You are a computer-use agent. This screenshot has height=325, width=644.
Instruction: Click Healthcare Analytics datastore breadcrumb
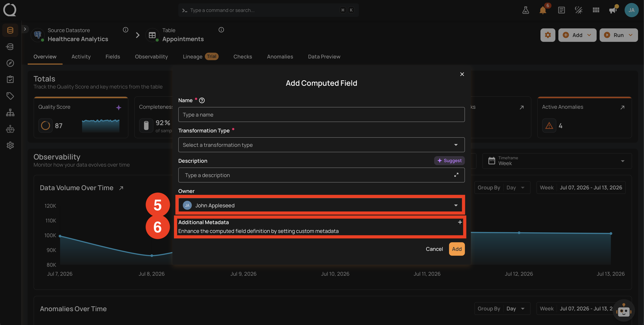(78, 39)
